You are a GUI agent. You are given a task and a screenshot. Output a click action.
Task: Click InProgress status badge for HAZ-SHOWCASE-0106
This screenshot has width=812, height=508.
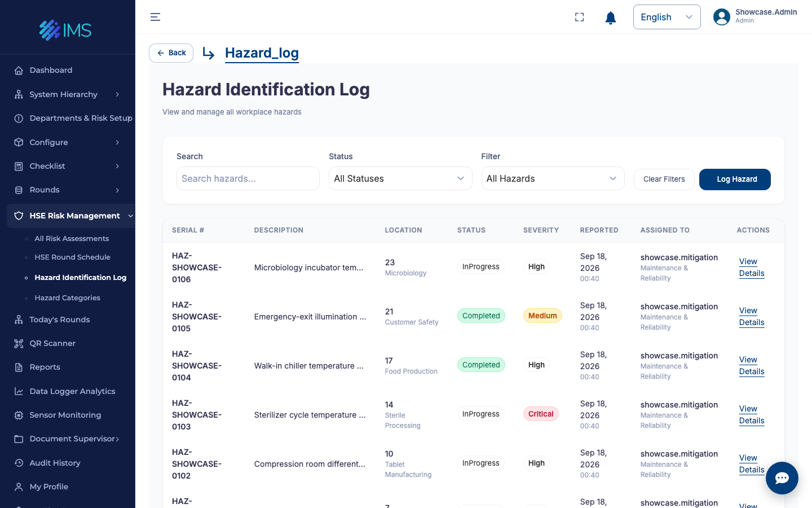point(481,266)
